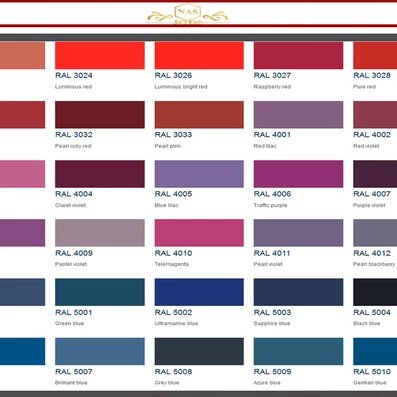The height and width of the screenshot is (397, 397).
Task: Pick the RAL 3026 Luminous bright red swatch
Action: pos(199,55)
